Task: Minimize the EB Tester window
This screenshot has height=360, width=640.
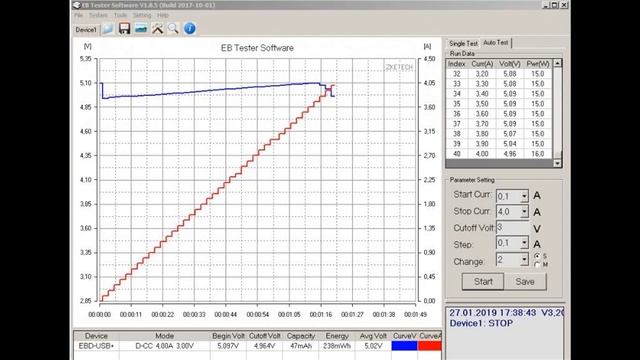Action: 547,5
